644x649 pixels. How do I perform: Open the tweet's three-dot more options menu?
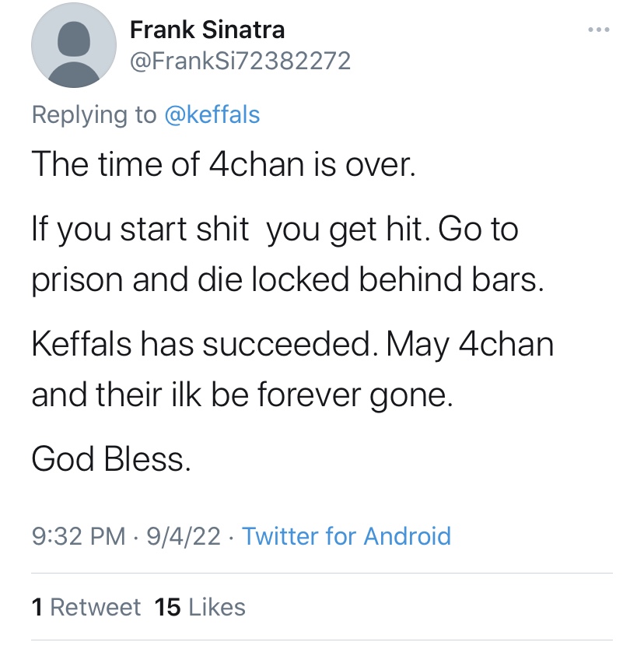[x=598, y=30]
